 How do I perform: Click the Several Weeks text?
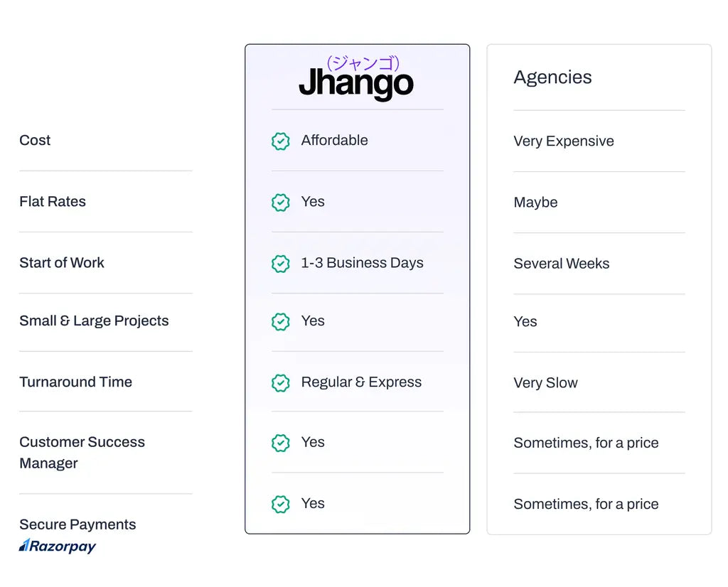point(562,264)
